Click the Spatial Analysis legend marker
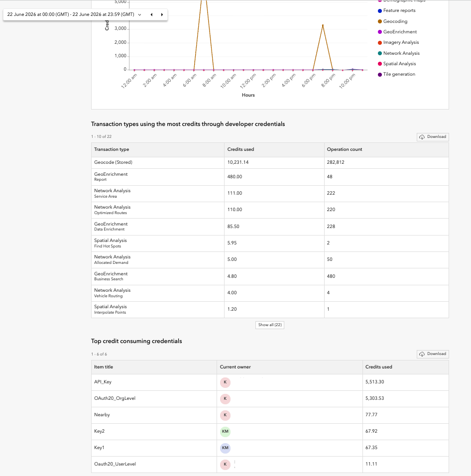471x476 pixels. 380,64
